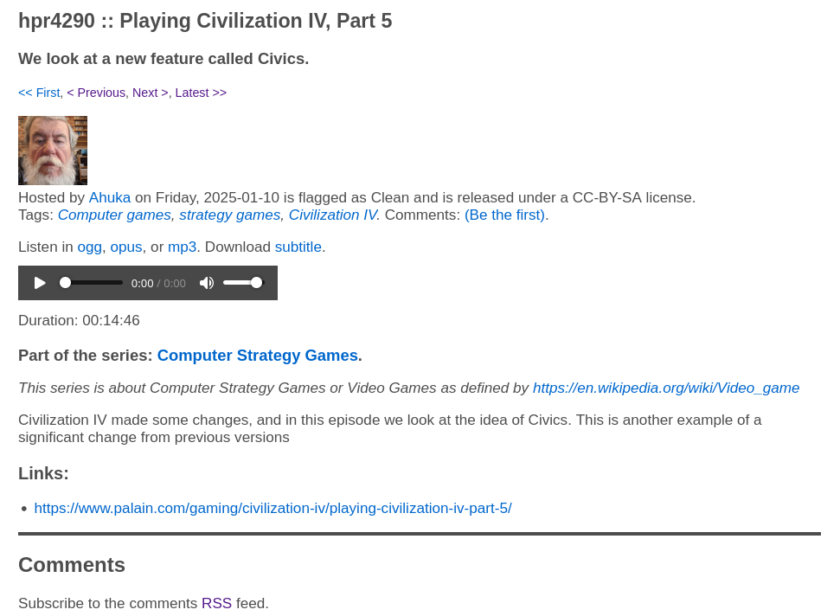Screen dimensions: 840x616
Task: Go to the Latest episode
Action: coord(201,93)
